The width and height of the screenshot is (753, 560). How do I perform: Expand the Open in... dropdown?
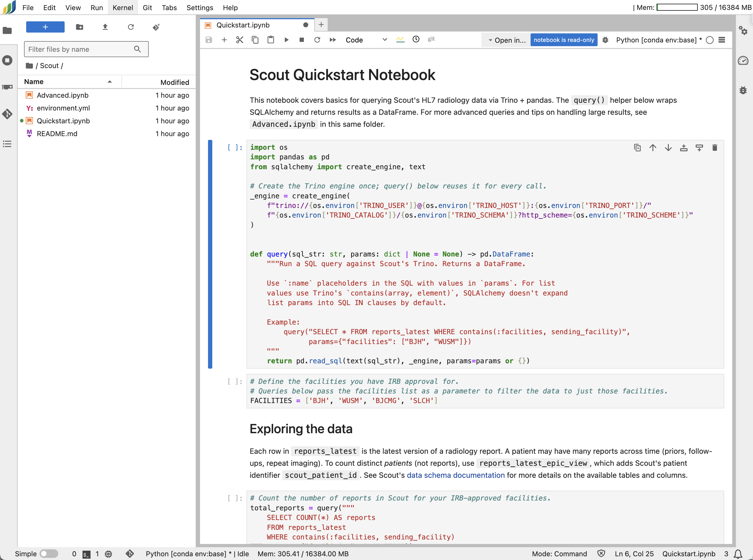pyautogui.click(x=507, y=40)
